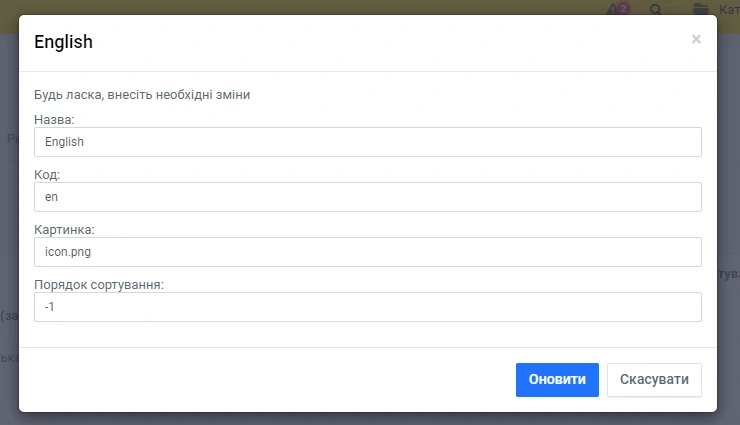Click the red notification badge showing 2
The height and width of the screenshot is (425, 740).
point(624,7)
